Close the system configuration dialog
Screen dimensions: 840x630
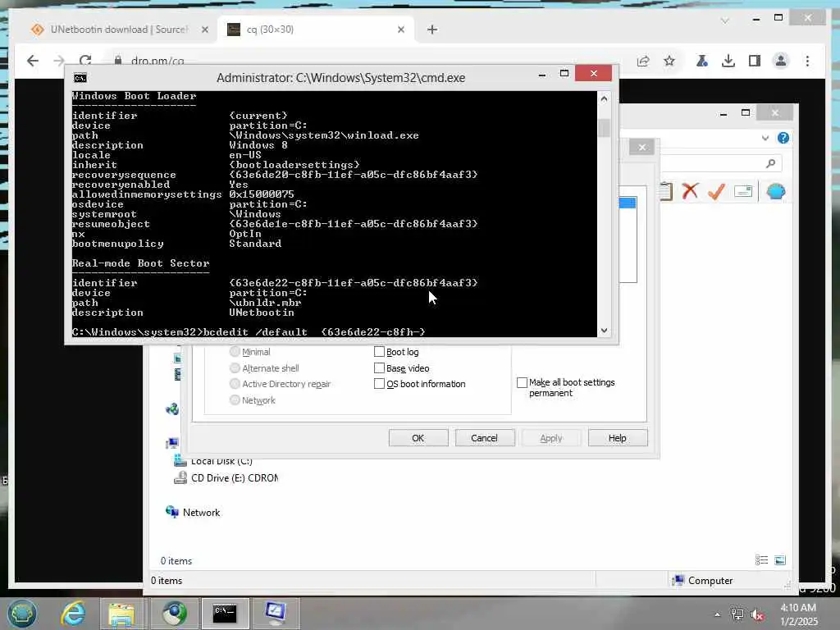pos(641,148)
